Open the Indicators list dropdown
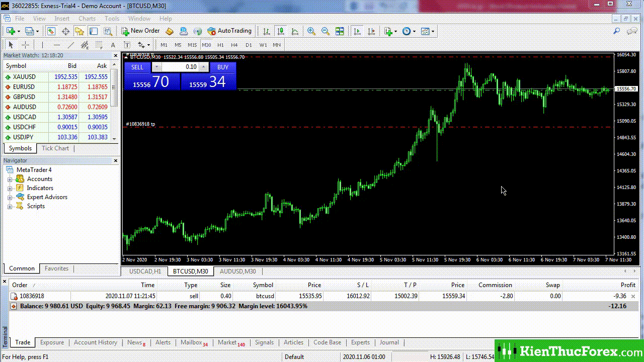This screenshot has height=362, width=644. (x=396, y=31)
